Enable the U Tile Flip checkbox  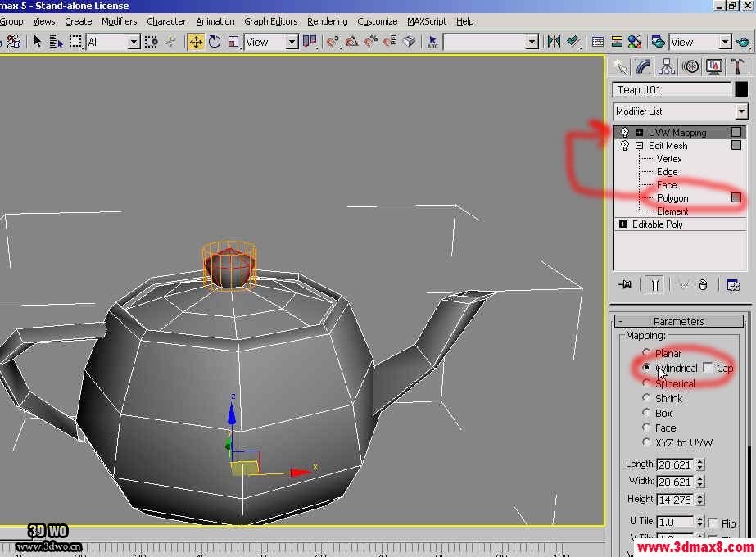(x=713, y=523)
